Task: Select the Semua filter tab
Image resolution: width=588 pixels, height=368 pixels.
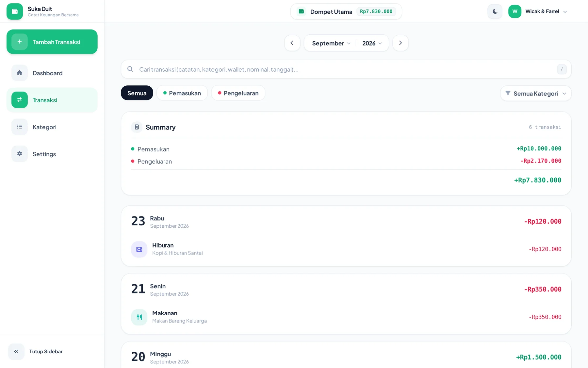Action: point(137,93)
